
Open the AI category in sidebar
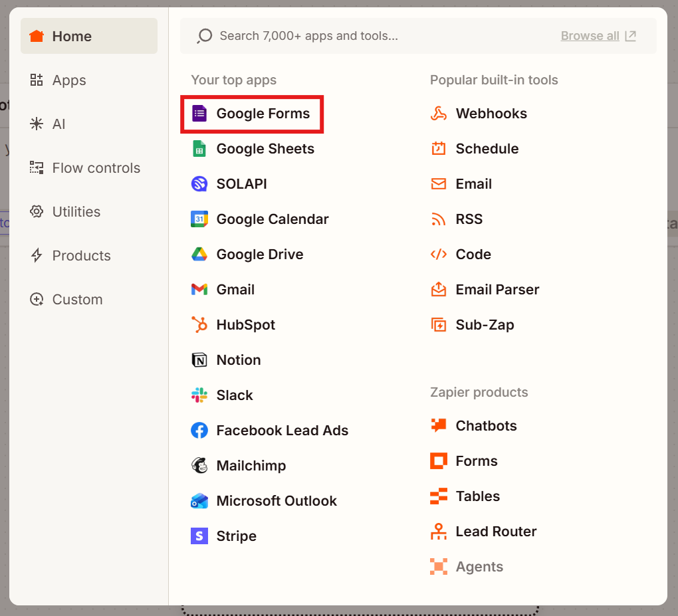(58, 124)
